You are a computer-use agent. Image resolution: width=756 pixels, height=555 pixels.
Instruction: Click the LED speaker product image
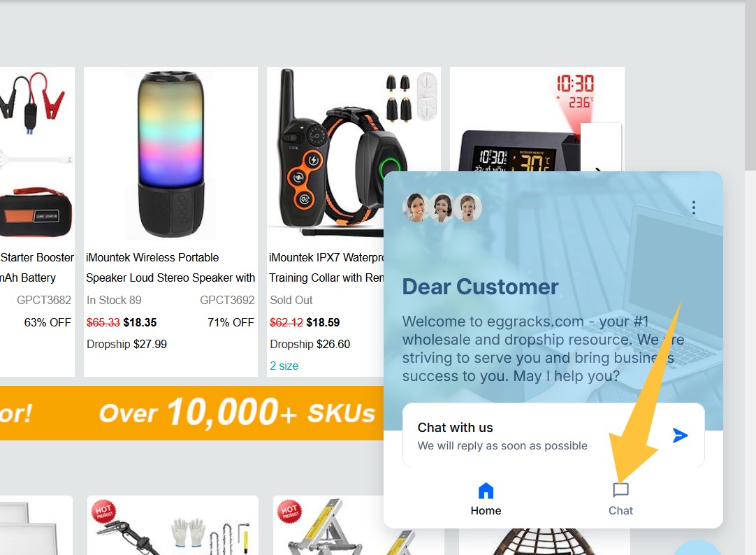click(170, 154)
